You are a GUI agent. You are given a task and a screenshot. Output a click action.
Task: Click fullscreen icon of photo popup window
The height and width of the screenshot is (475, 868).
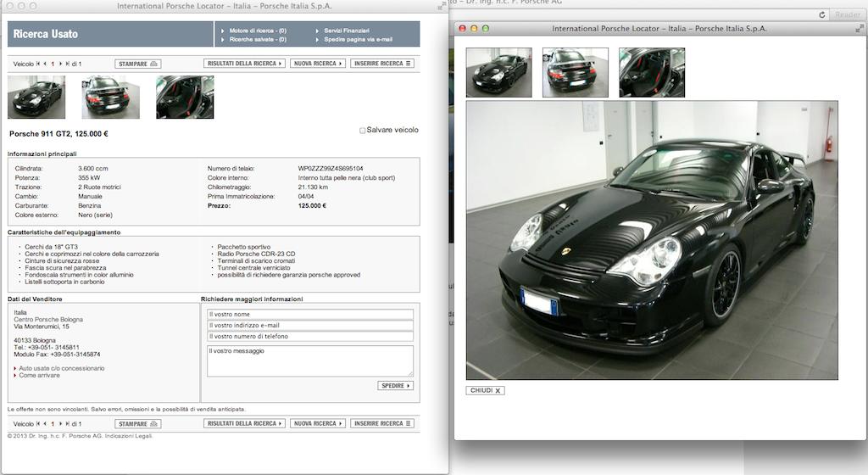[x=860, y=28]
